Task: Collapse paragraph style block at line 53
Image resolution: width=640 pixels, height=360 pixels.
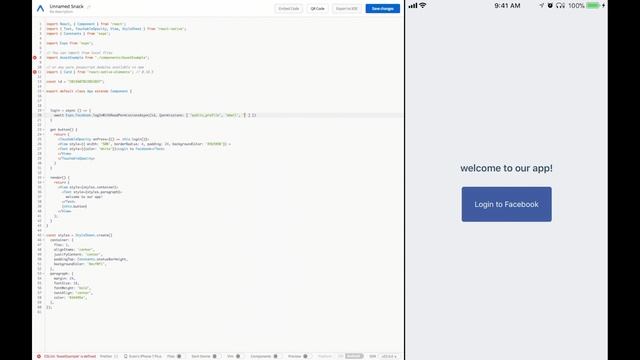Action: coord(43,273)
